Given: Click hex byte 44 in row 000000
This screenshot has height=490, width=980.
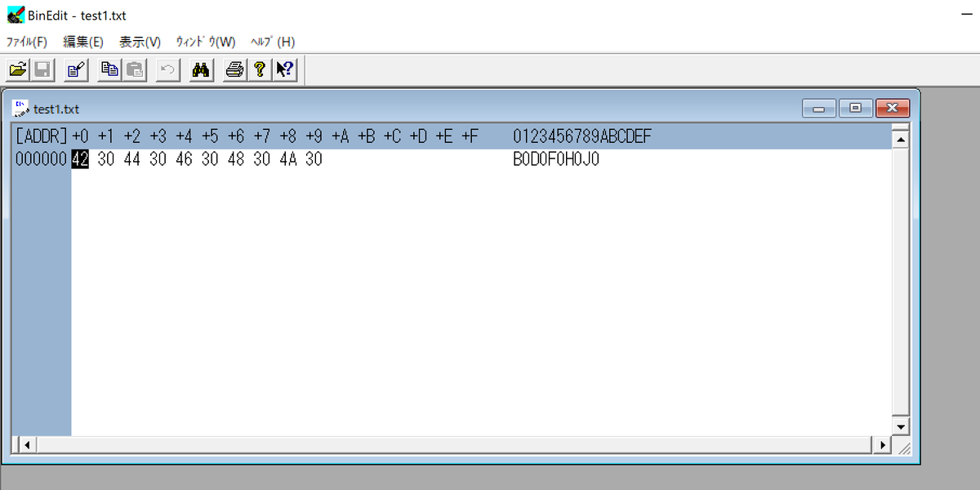Looking at the screenshot, I should point(131,159).
